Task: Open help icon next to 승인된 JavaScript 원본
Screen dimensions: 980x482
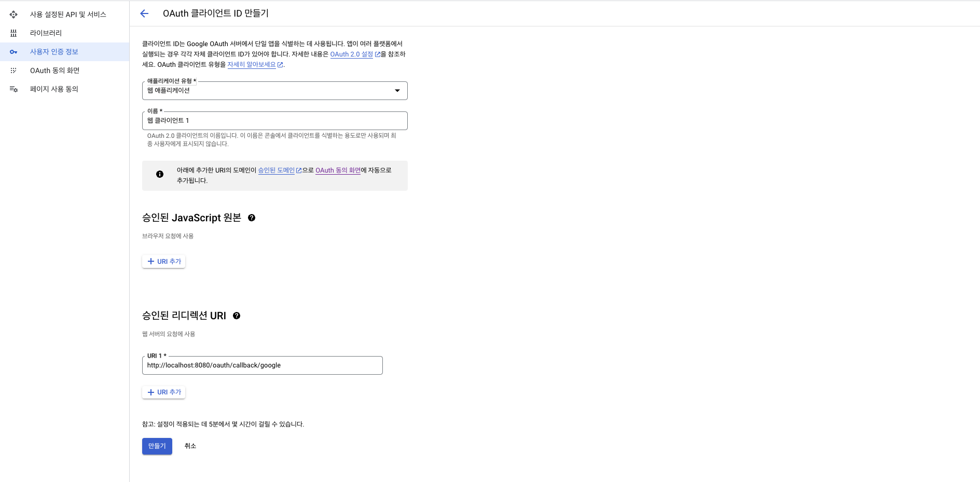Action: point(252,218)
